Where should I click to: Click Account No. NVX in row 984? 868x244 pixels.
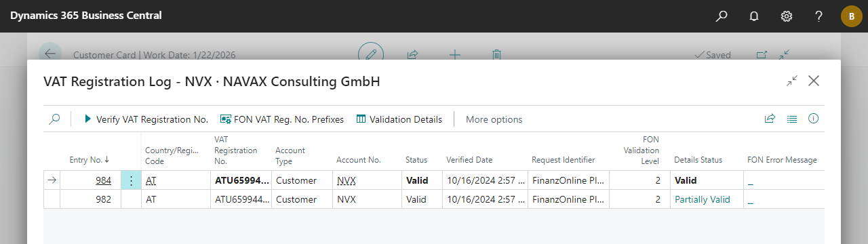point(347,180)
